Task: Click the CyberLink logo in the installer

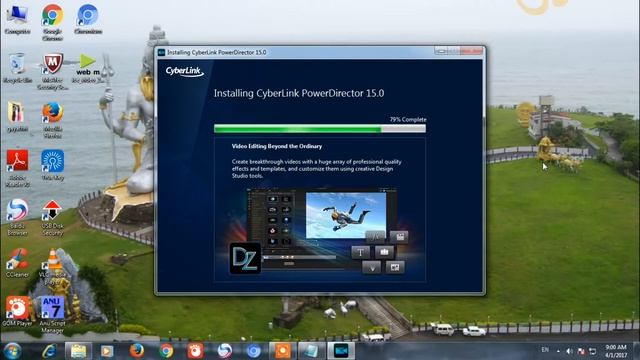Action: click(x=184, y=72)
